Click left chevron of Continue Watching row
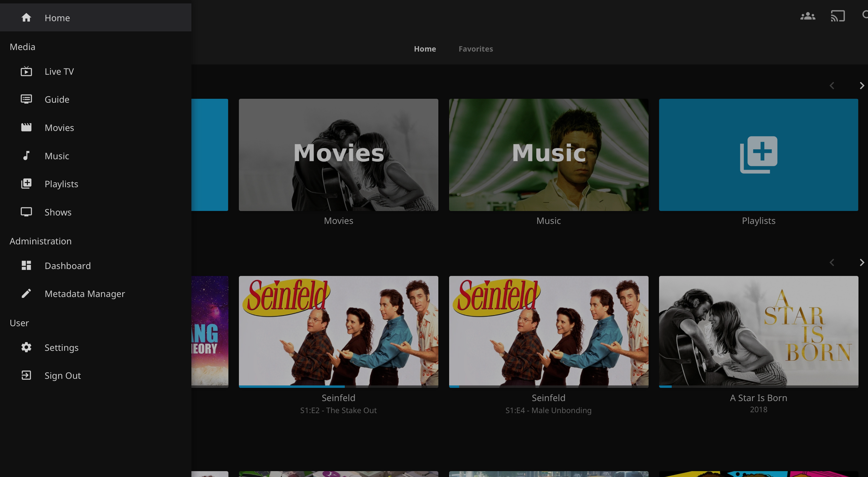This screenshot has height=477, width=868. pyautogui.click(x=832, y=262)
